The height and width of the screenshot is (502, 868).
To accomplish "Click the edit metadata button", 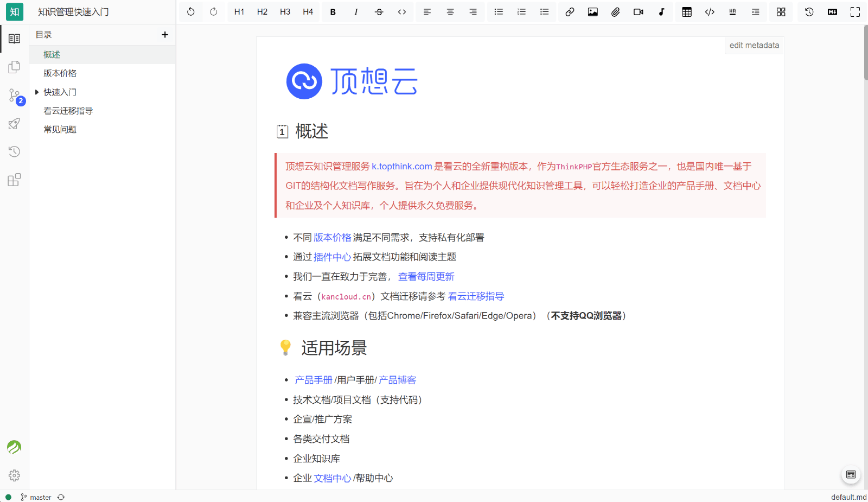I will point(754,45).
